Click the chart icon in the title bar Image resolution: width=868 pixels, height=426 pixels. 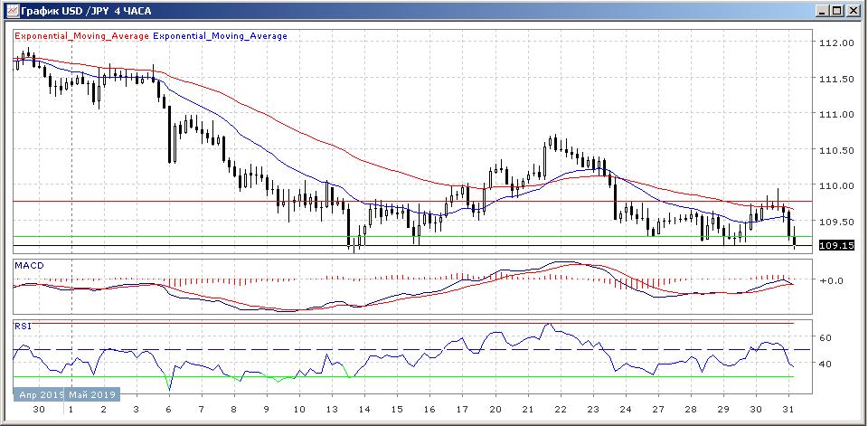coord(11,11)
